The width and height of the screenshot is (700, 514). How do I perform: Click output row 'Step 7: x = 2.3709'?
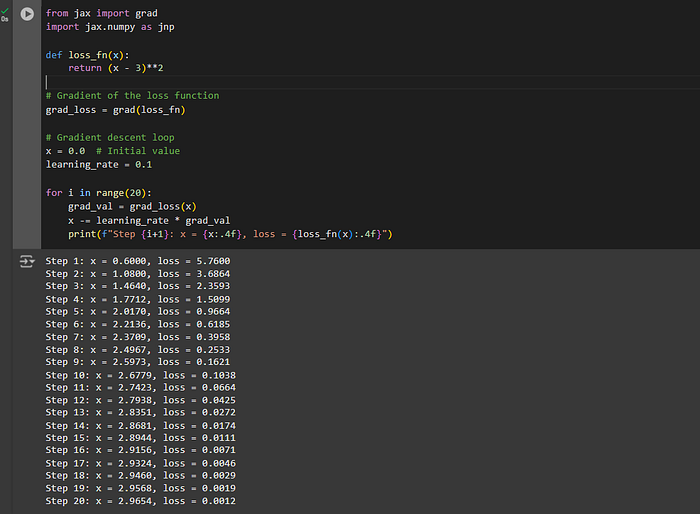click(138, 337)
